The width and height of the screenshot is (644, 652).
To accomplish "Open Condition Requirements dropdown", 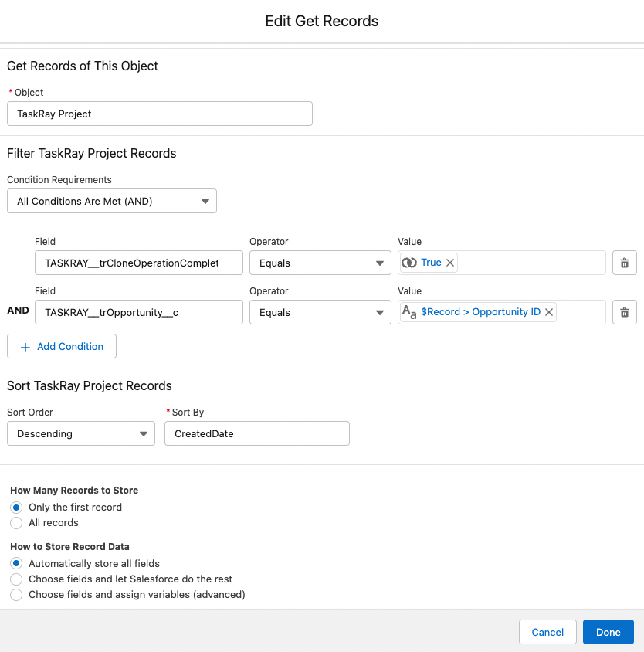I will tap(112, 202).
